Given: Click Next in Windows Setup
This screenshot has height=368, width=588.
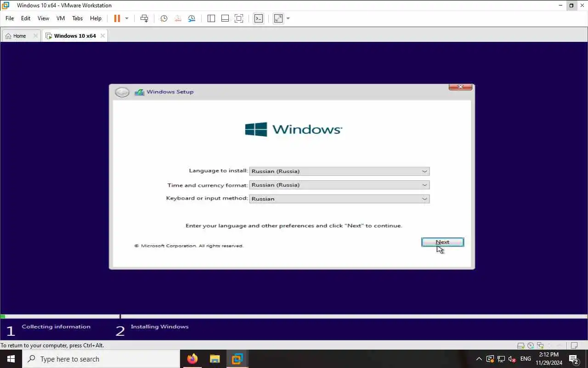Looking at the screenshot, I should click(442, 242).
